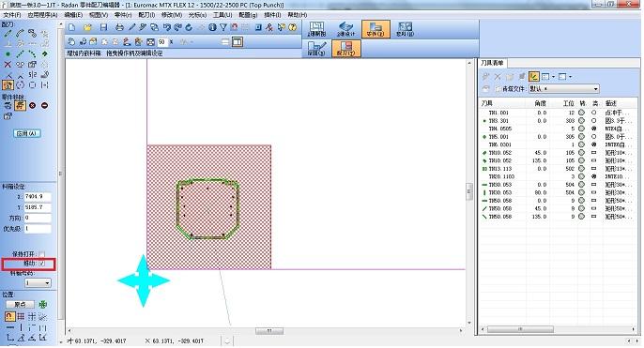Click the 原点 button
The image size is (644, 348).
click(20, 305)
